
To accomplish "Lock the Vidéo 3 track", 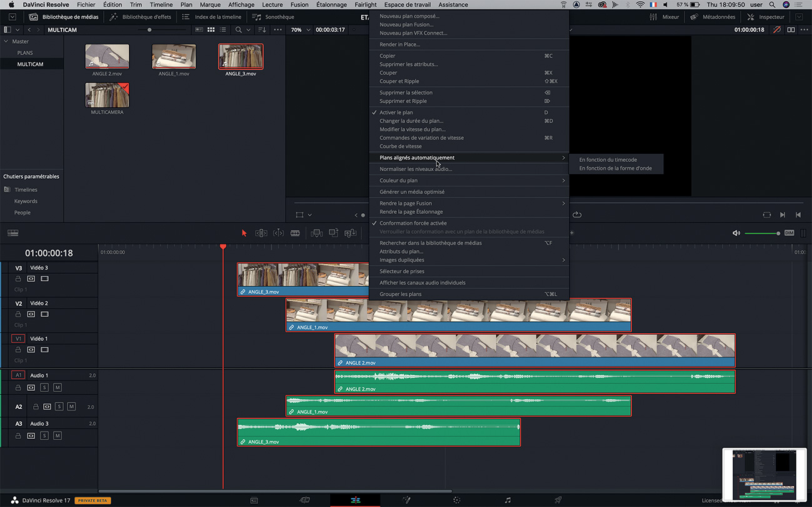I will click(x=18, y=279).
